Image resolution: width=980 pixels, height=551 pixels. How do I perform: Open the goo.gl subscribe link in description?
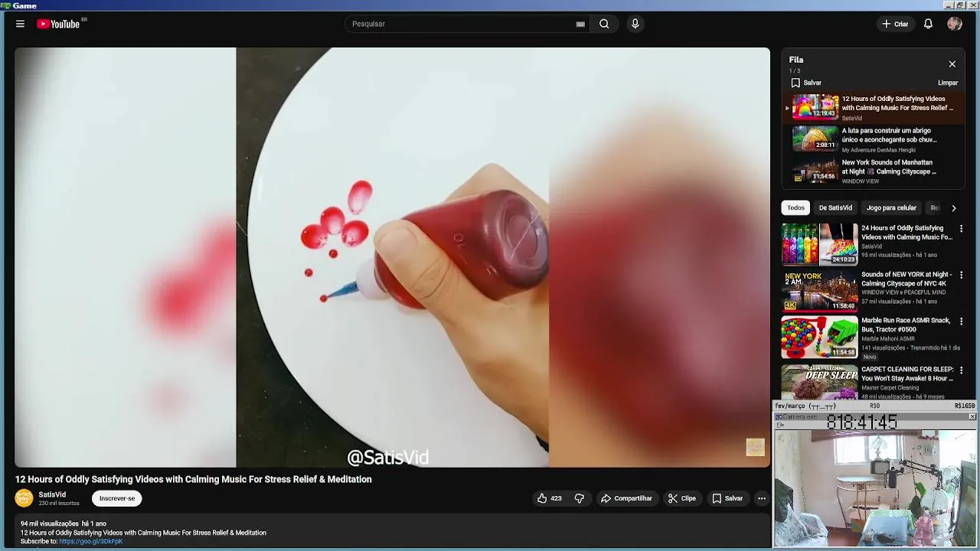click(x=90, y=541)
